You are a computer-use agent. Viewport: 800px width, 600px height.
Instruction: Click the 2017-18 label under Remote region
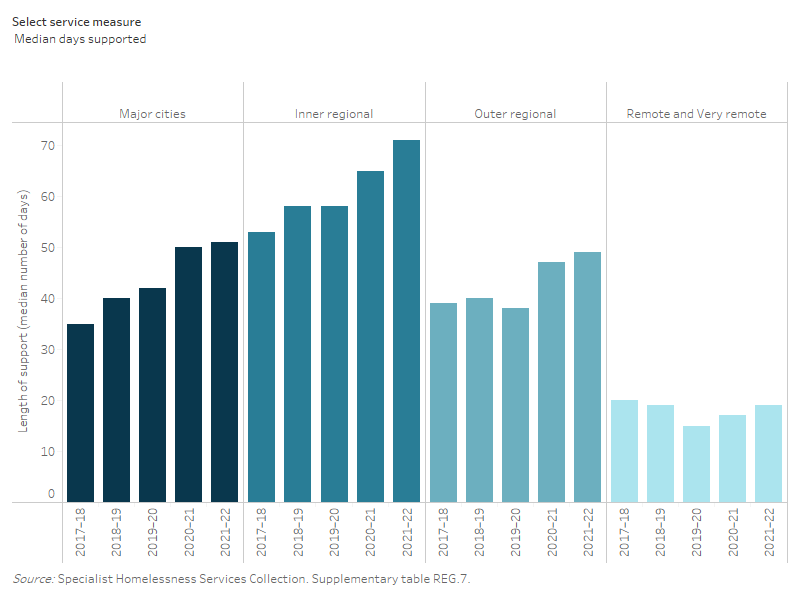click(624, 531)
